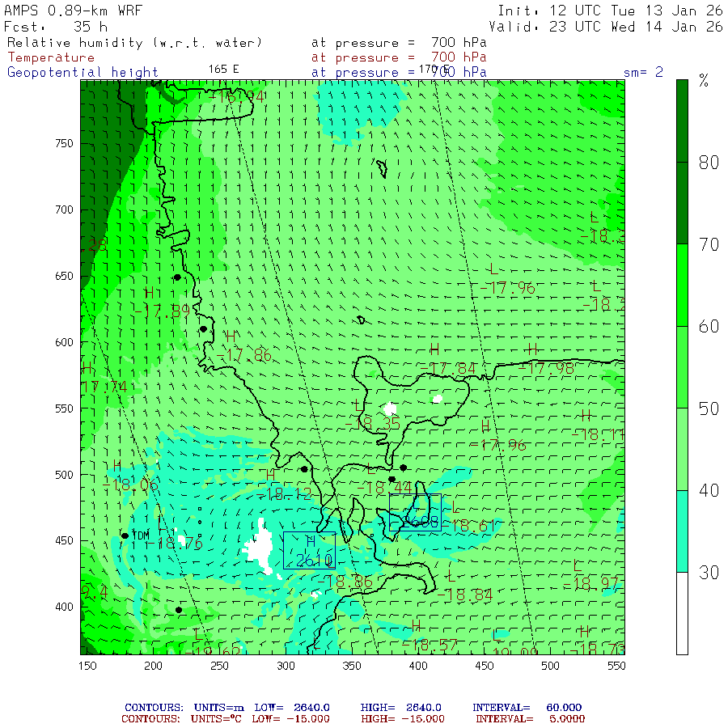This screenshot has height=728, width=728.
Task: Click the colorbar tick label '80'
Action: coord(709,163)
